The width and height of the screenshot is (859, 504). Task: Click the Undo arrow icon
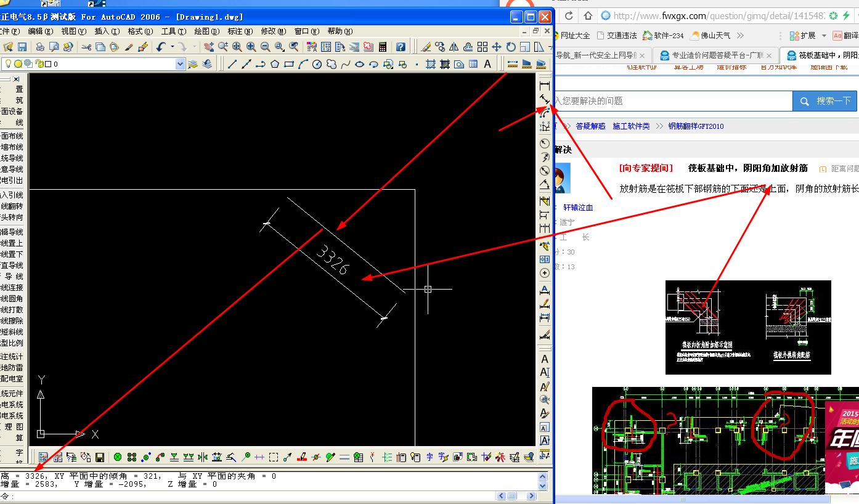[161, 47]
